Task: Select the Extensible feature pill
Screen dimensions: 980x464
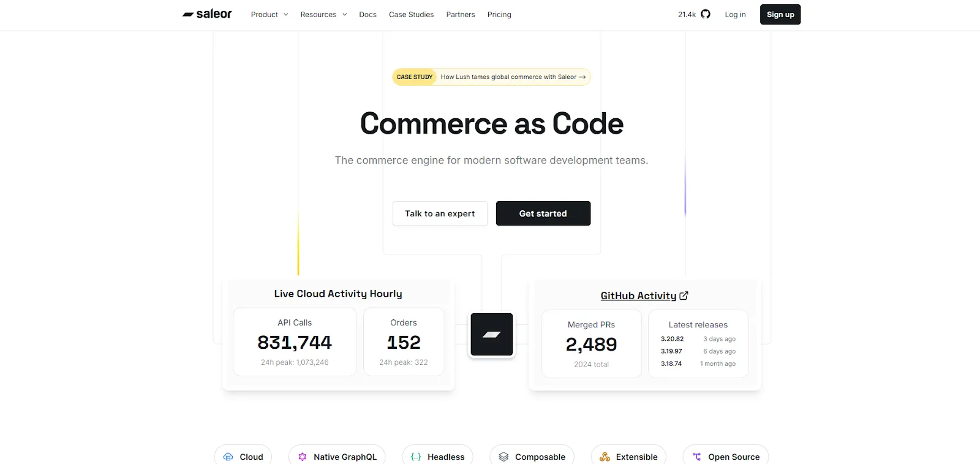Action: pos(628,457)
